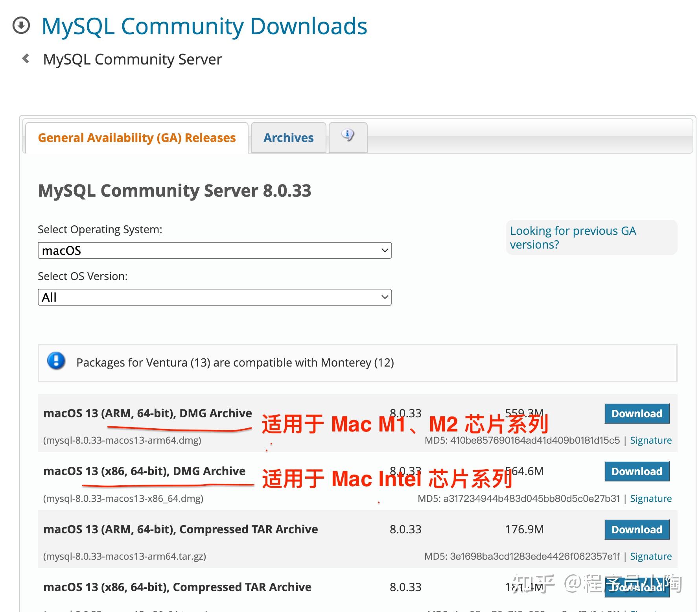Image resolution: width=700 pixels, height=612 pixels.
Task: Download the x86 64-bit DMG Archive
Action: [x=637, y=471]
